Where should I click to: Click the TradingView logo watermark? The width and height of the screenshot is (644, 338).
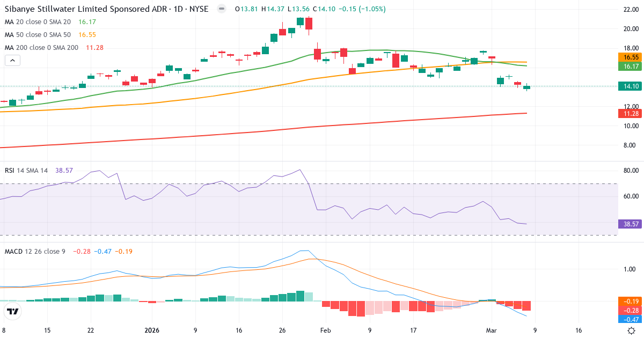click(x=12, y=310)
